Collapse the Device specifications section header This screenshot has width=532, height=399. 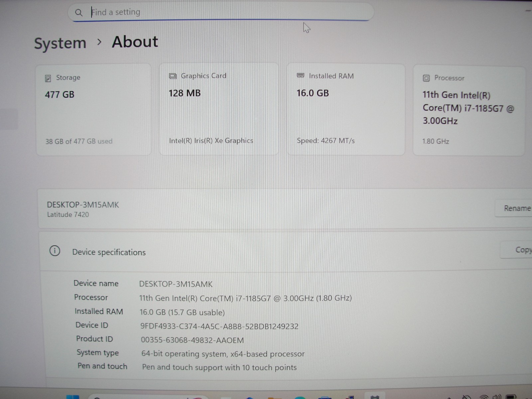click(286, 251)
